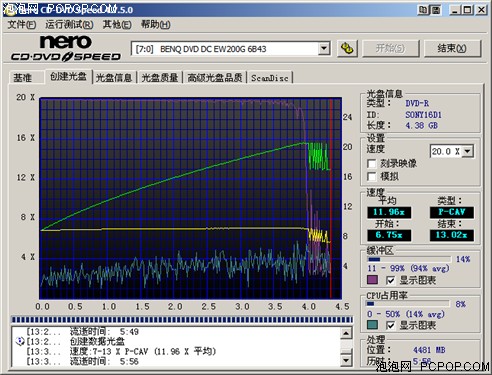Switch to the 基准 tab
The width and height of the screenshot is (492, 375).
pyautogui.click(x=23, y=78)
